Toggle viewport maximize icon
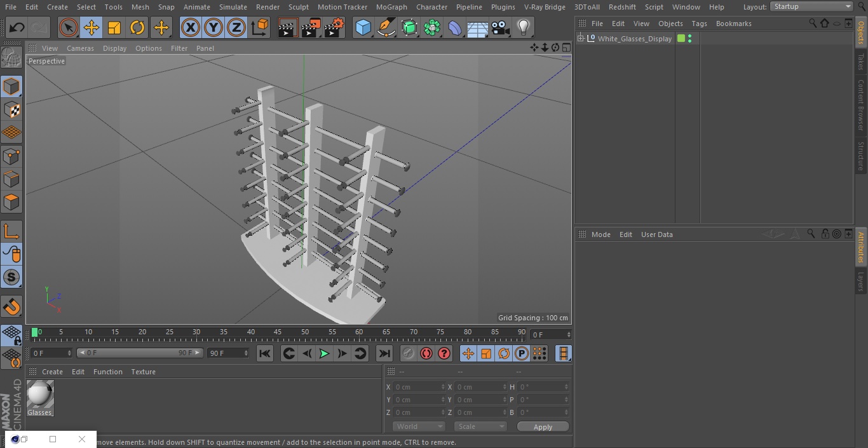This screenshot has width=868, height=448. pos(566,48)
